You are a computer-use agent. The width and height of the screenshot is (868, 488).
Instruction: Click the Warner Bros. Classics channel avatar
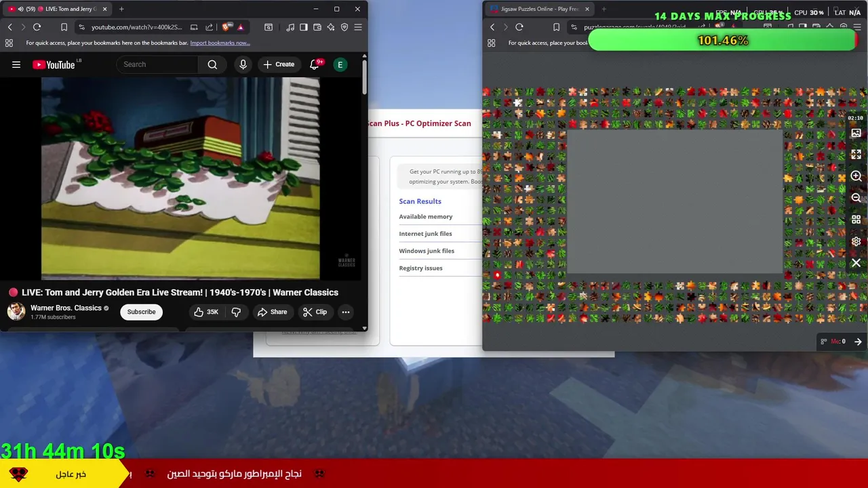[x=16, y=312]
